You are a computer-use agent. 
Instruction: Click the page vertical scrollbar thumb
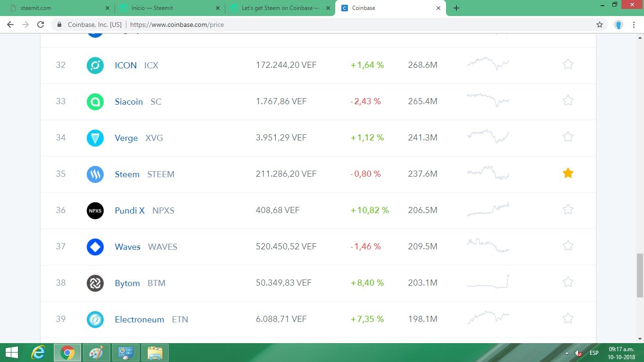click(640, 275)
